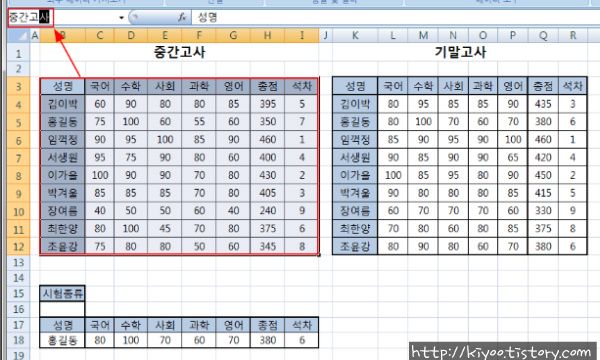
Task: Select column K header
Action: click(355, 36)
